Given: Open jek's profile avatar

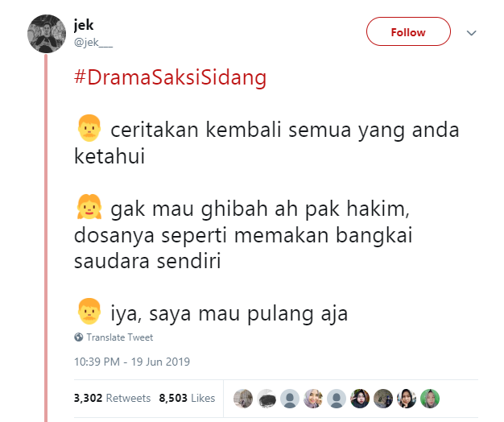Looking at the screenshot, I should 47,34.
